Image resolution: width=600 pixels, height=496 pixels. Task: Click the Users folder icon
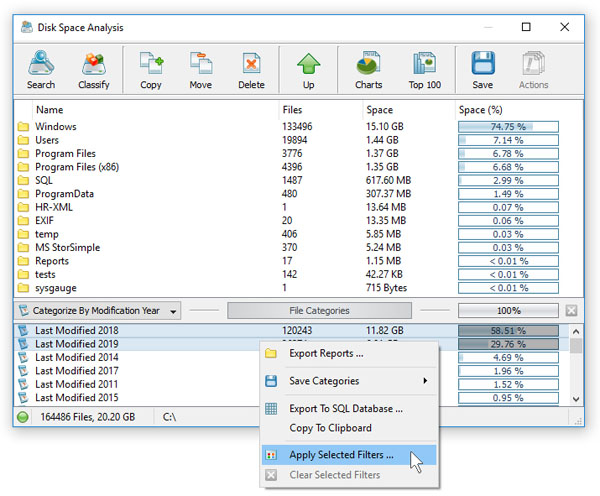click(x=23, y=140)
